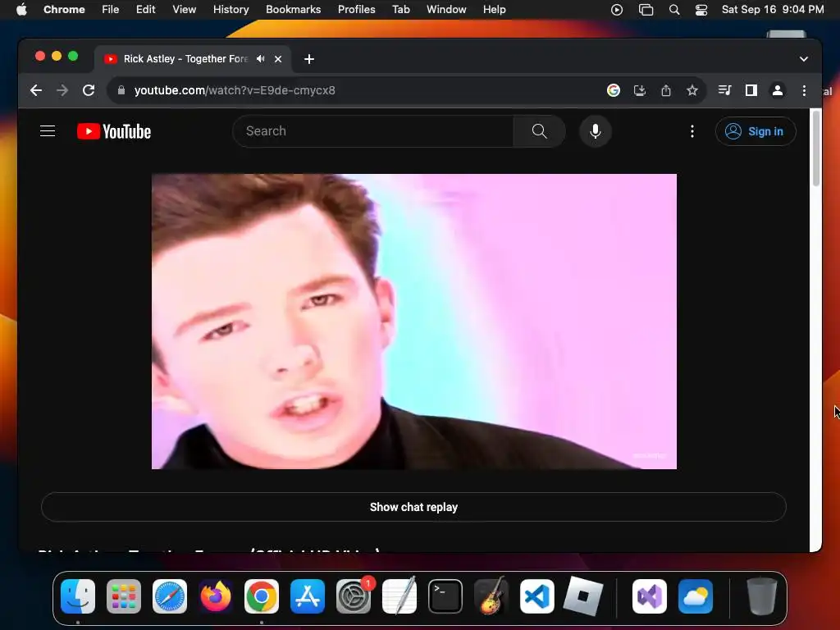This screenshot has width=840, height=630.
Task: Open Safari from the Dock
Action: click(x=170, y=596)
